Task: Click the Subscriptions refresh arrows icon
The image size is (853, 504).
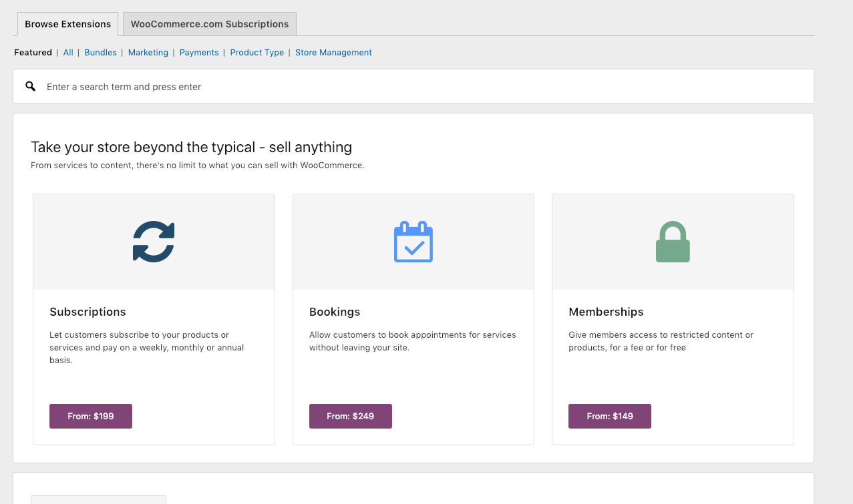Action: click(x=154, y=241)
